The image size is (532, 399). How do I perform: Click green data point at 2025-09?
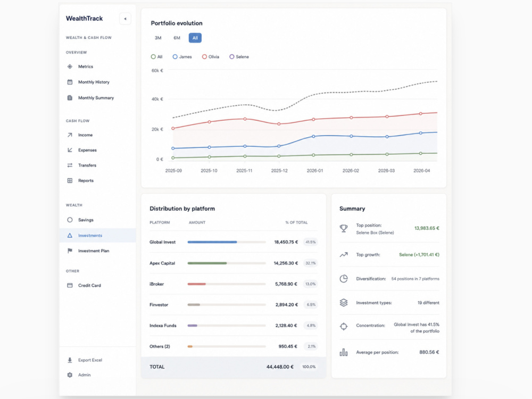[173, 158]
